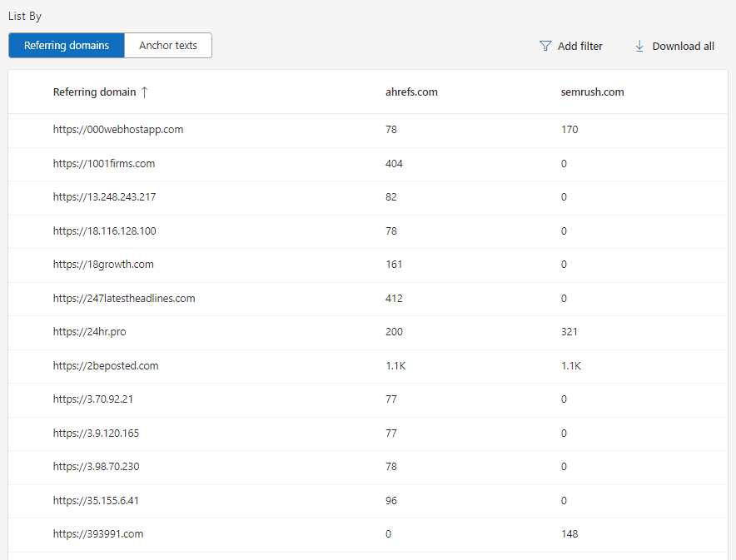Click ahrefs.com 1.1K value for 2beposted.com
The image size is (736, 560).
pyautogui.click(x=395, y=366)
